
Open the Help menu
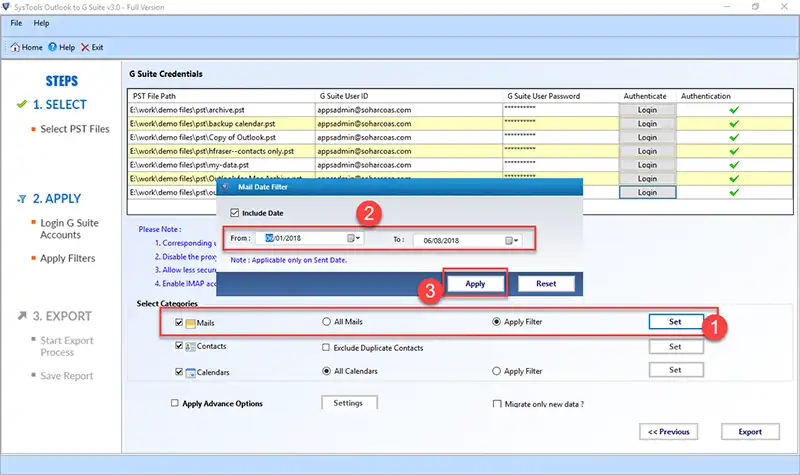[x=41, y=23]
